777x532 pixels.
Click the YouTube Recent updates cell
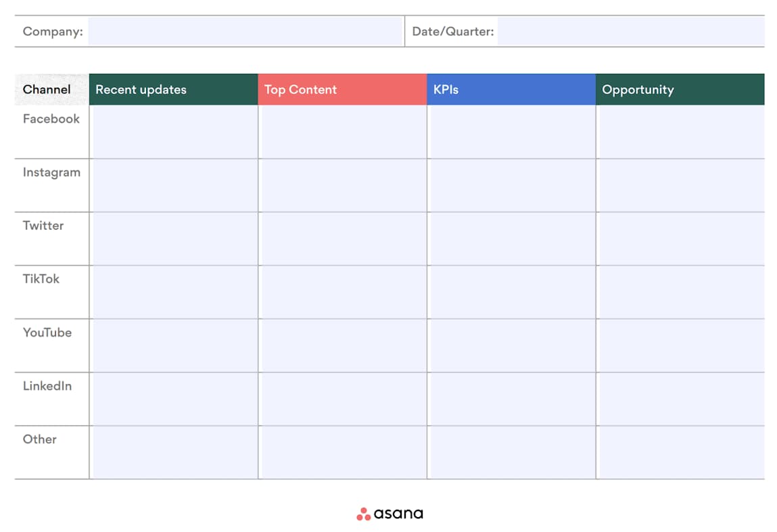[174, 345]
